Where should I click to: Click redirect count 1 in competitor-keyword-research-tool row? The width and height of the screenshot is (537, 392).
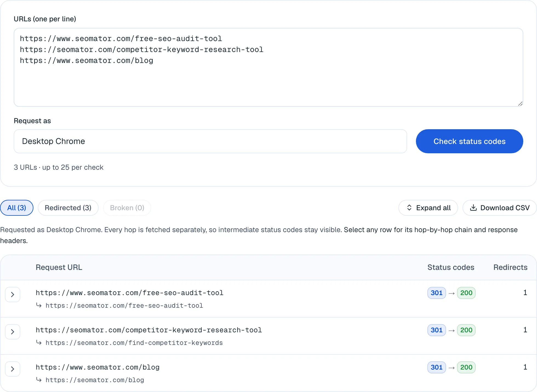tap(525, 330)
